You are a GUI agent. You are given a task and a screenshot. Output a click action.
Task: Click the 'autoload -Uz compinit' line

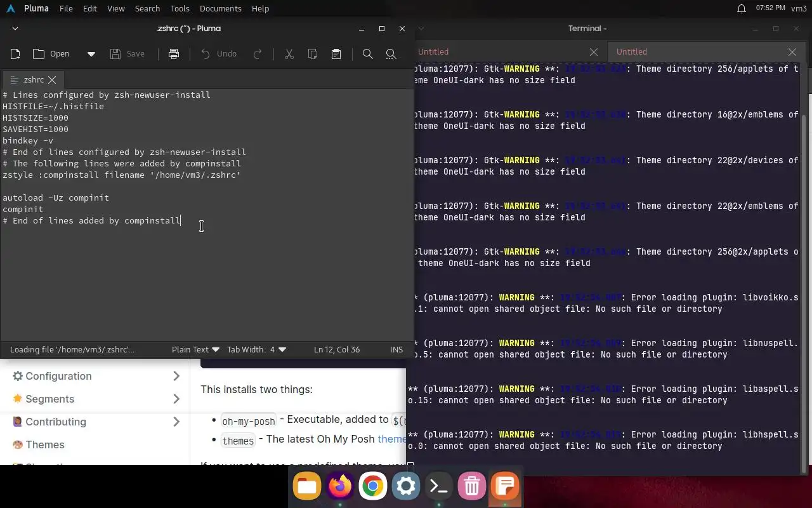[x=56, y=198]
